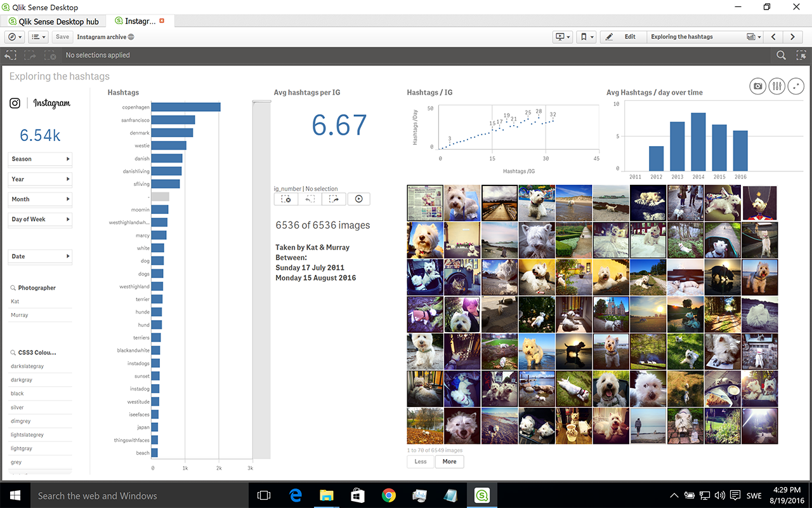
Task: Play the ig_number animation
Action: point(358,199)
